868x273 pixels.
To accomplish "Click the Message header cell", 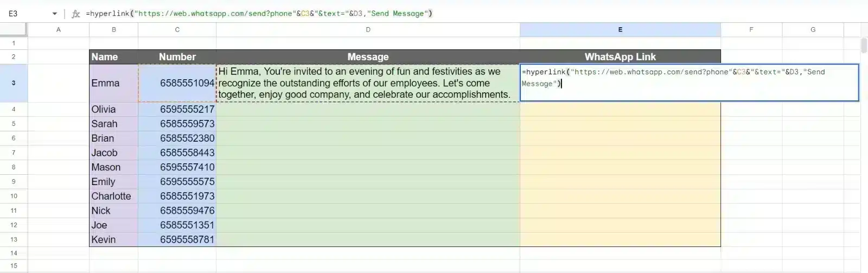I will (368, 57).
